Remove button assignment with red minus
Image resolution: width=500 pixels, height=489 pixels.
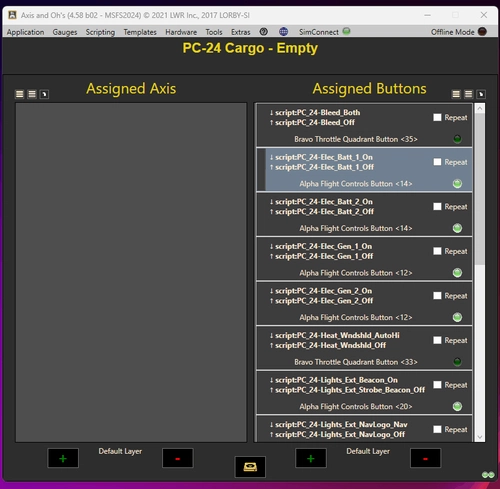click(x=425, y=459)
